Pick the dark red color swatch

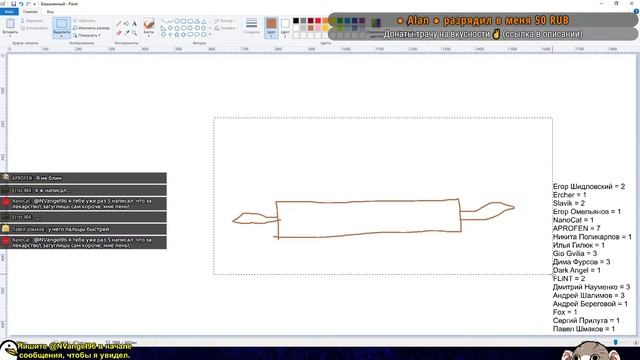311,20
